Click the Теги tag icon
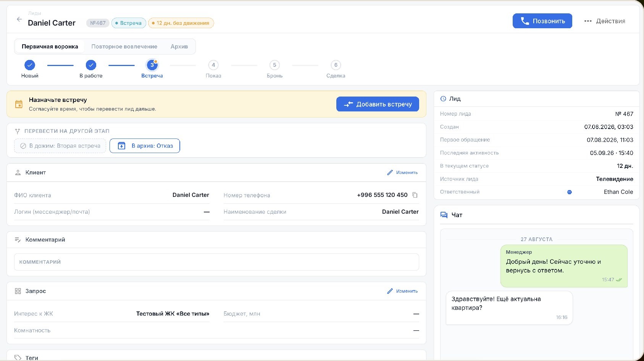The width and height of the screenshot is (644, 361). (x=18, y=358)
